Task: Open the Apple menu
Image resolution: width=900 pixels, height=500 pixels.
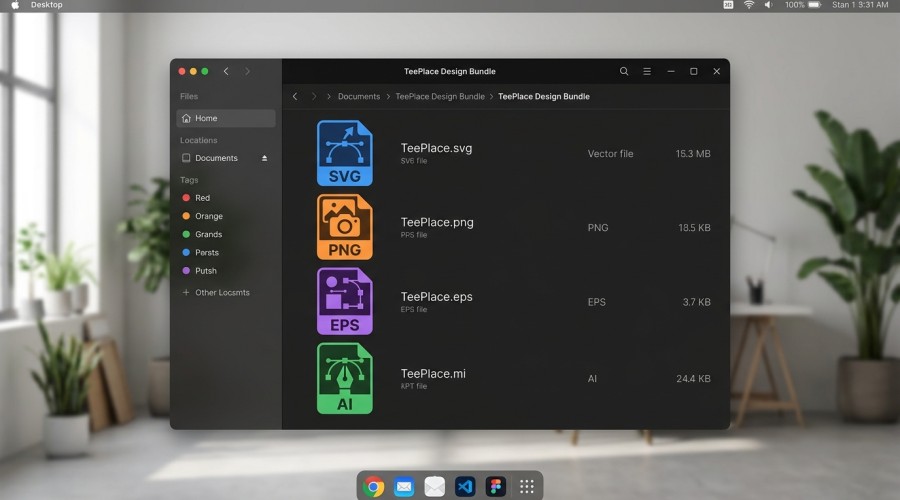Action: coord(15,5)
